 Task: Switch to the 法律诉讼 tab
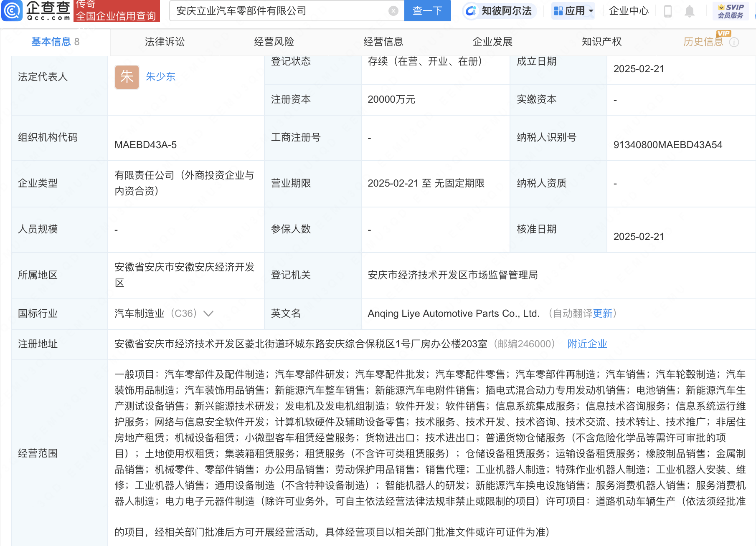(x=164, y=42)
